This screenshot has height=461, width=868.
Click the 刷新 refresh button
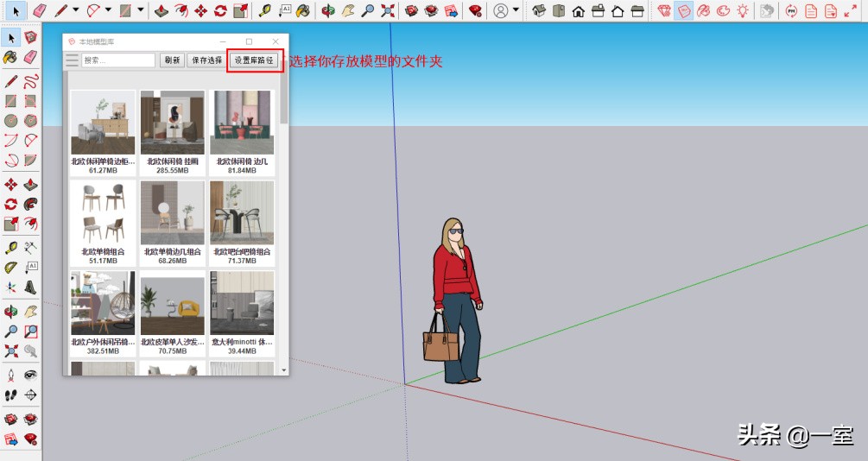pyautogui.click(x=172, y=60)
